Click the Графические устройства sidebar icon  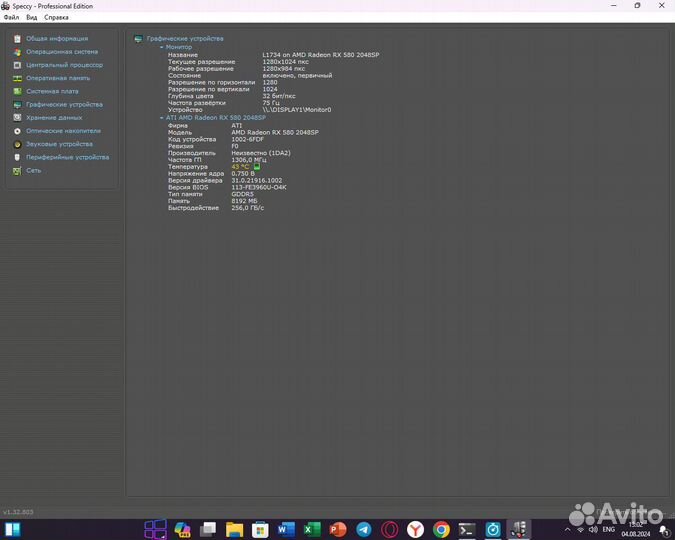[17, 105]
